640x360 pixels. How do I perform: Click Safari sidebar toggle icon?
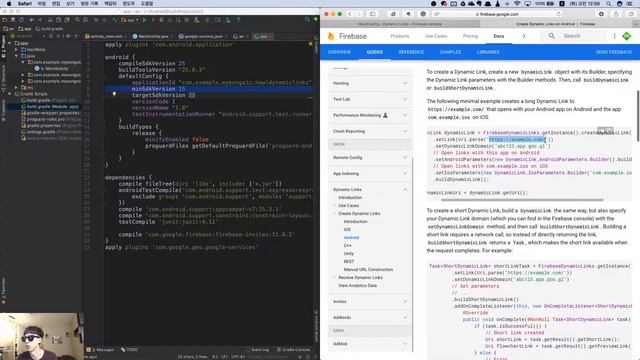(x=373, y=14)
